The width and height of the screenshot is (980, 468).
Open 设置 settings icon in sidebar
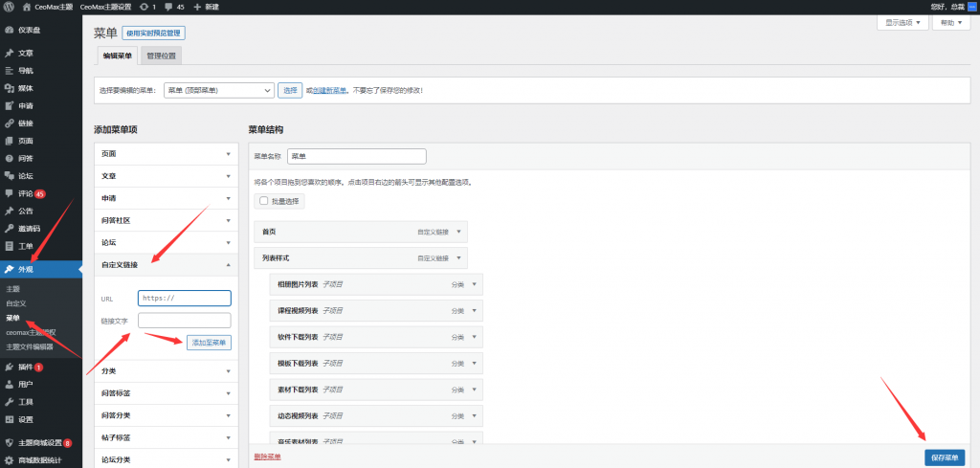click(x=9, y=419)
